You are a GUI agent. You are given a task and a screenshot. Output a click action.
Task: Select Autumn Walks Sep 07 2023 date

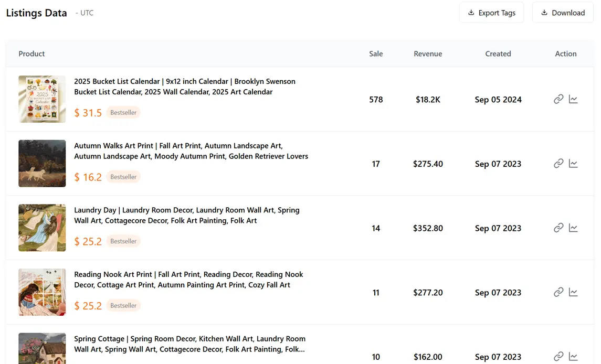tap(498, 164)
